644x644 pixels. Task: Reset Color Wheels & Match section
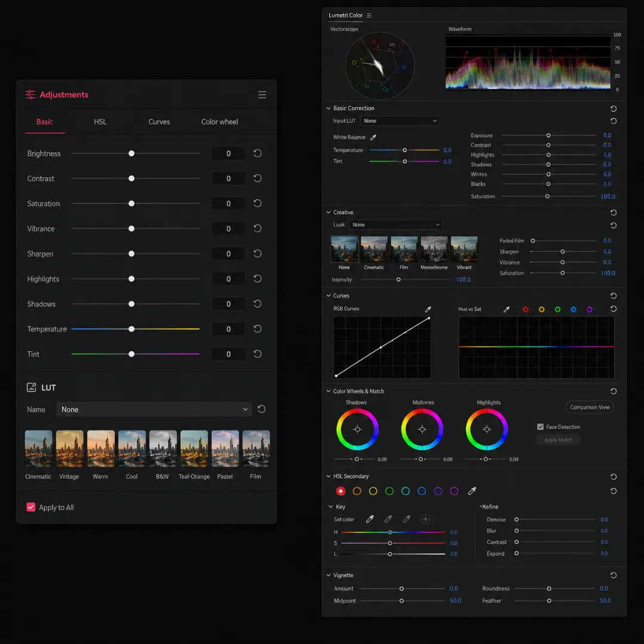coord(614,391)
